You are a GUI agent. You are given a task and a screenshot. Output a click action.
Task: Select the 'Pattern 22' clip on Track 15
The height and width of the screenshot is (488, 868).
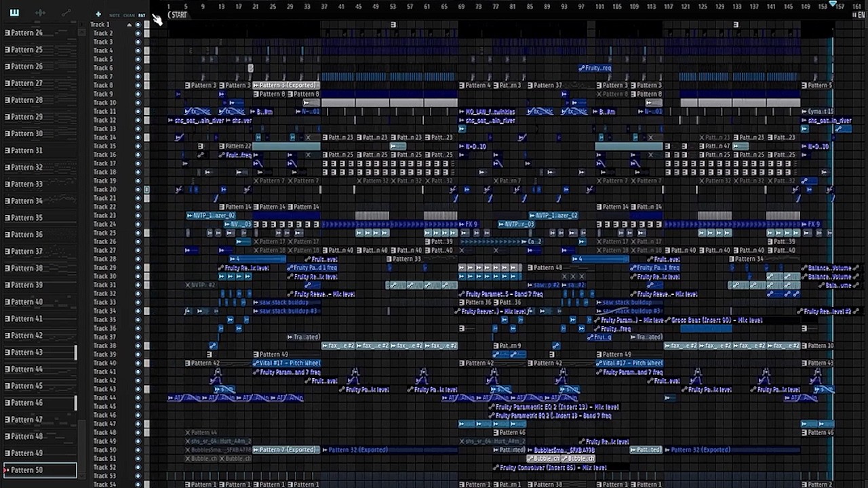coord(235,146)
